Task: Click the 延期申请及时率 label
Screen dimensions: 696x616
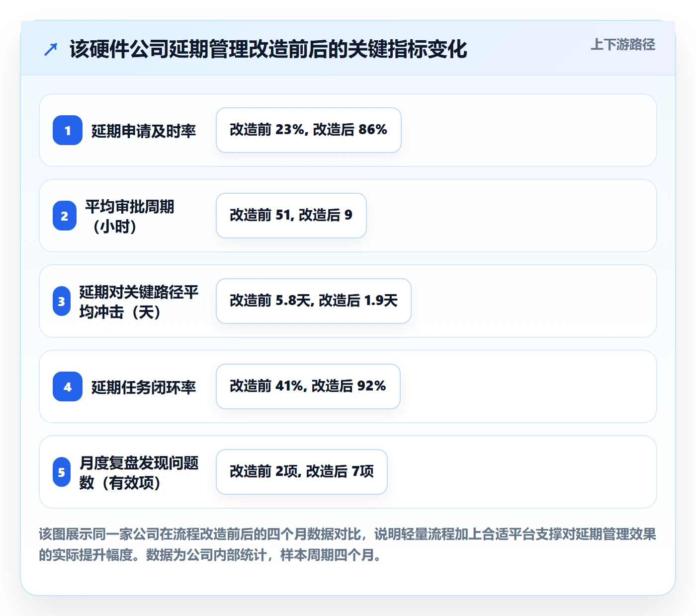Action: (x=144, y=131)
